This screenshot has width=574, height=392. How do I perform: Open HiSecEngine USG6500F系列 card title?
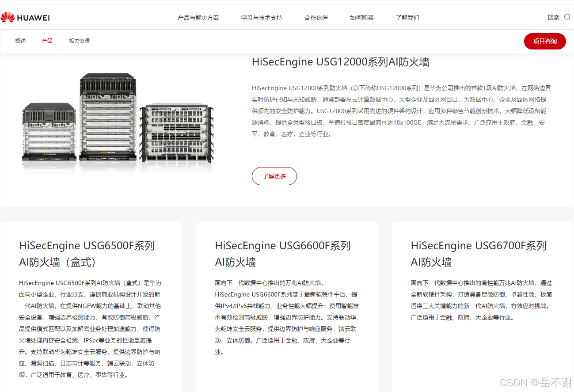coord(87,254)
